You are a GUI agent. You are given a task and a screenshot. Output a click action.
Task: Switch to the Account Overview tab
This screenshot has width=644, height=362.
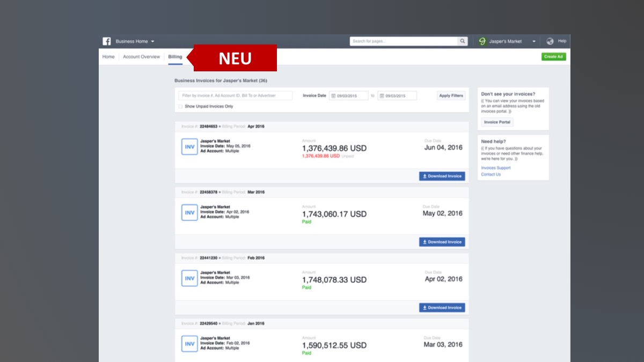coord(141,57)
